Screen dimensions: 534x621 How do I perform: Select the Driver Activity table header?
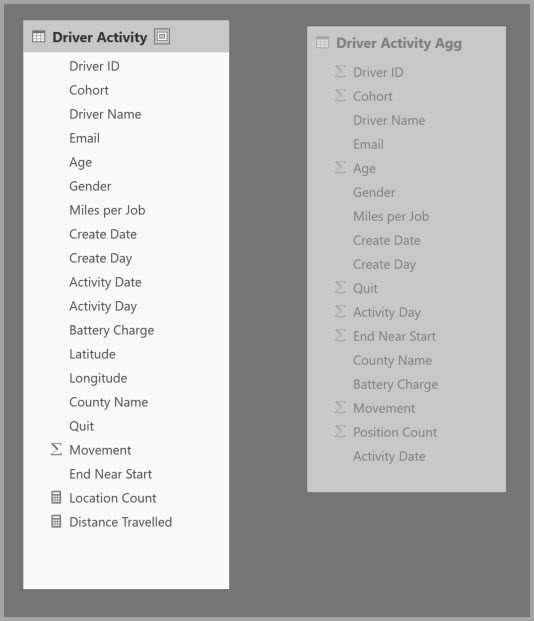[126, 36]
